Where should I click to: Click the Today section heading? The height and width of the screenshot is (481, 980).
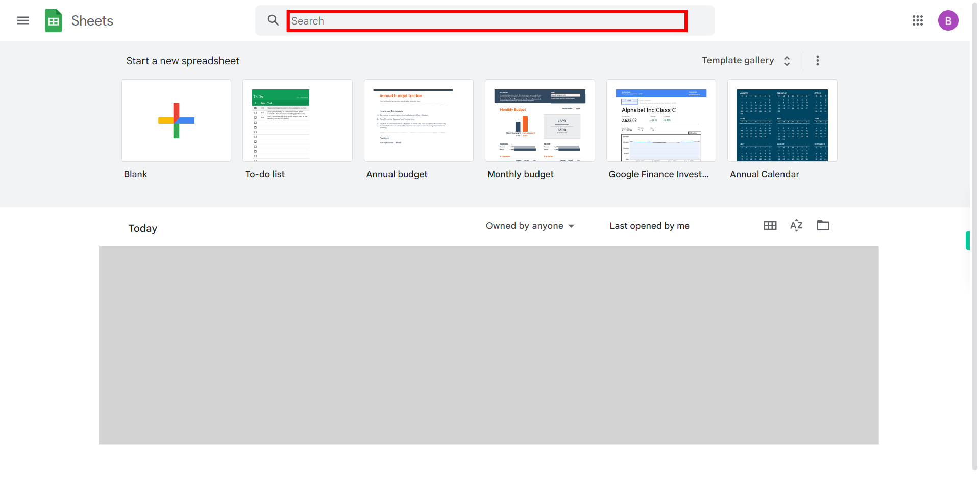pos(143,228)
